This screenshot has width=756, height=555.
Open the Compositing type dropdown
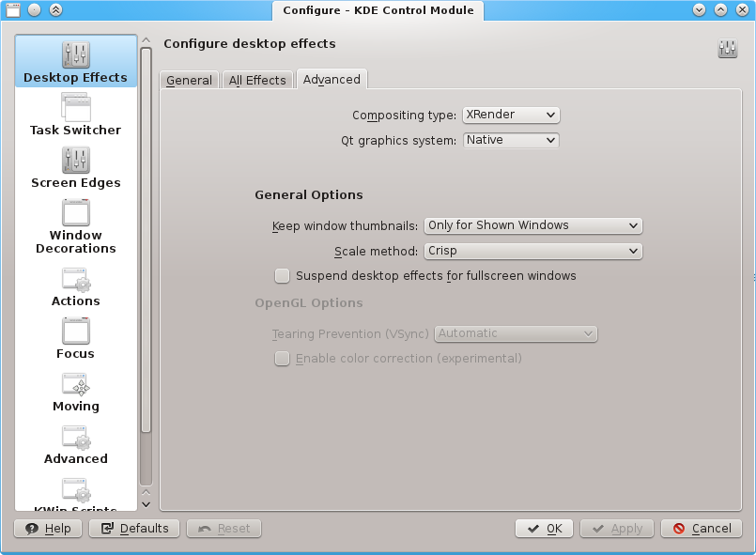pos(511,115)
